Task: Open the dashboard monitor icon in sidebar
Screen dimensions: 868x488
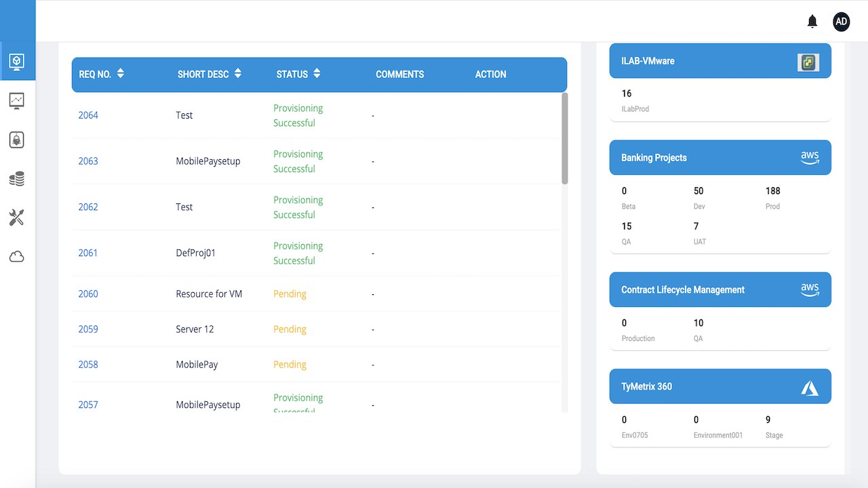Action: (17, 62)
